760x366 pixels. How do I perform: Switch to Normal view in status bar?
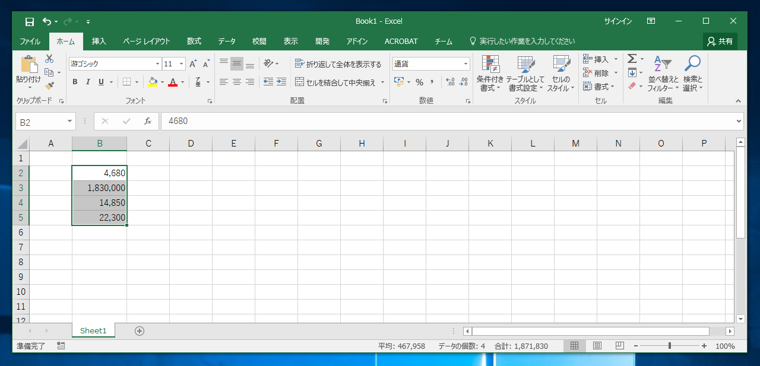coord(574,346)
